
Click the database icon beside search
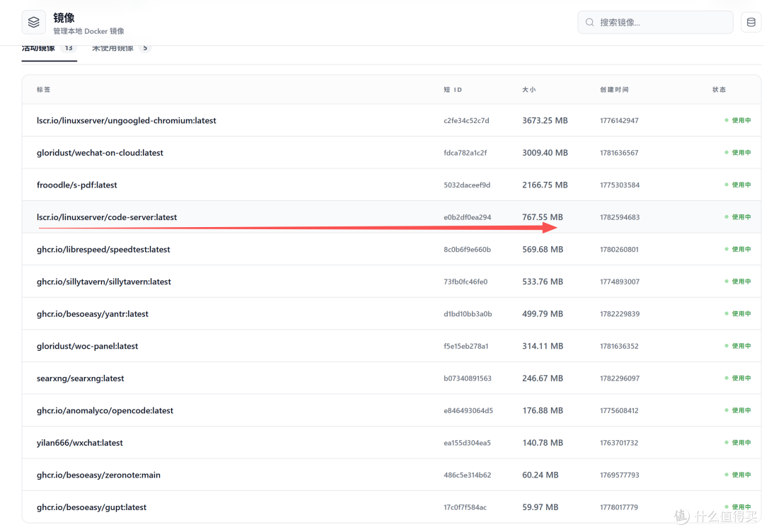(751, 23)
